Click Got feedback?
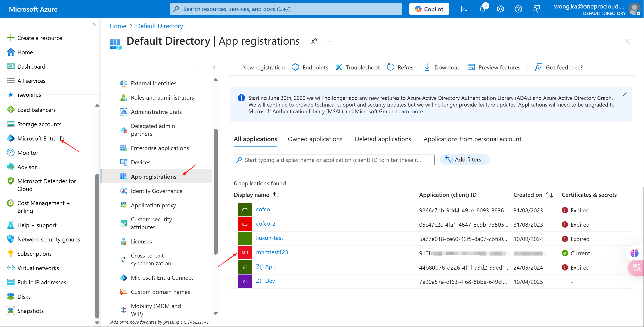Image resolution: width=644 pixels, height=327 pixels. 559,67
